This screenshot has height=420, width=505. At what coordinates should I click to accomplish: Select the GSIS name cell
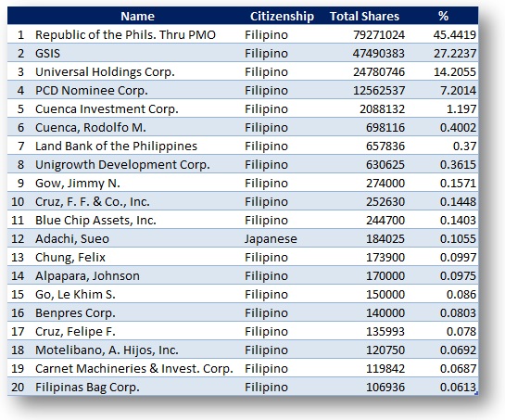(x=47, y=53)
